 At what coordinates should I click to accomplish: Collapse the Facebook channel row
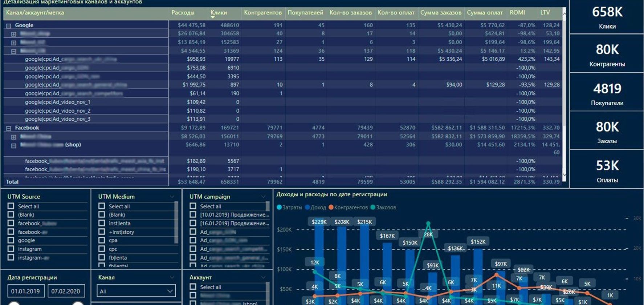coord(8,128)
